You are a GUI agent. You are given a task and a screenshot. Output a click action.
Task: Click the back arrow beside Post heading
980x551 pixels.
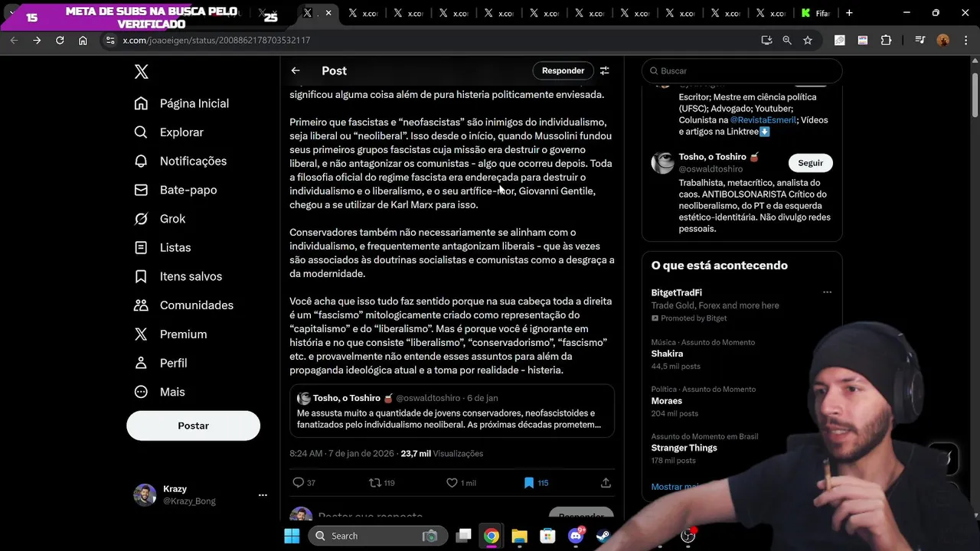(x=296, y=70)
